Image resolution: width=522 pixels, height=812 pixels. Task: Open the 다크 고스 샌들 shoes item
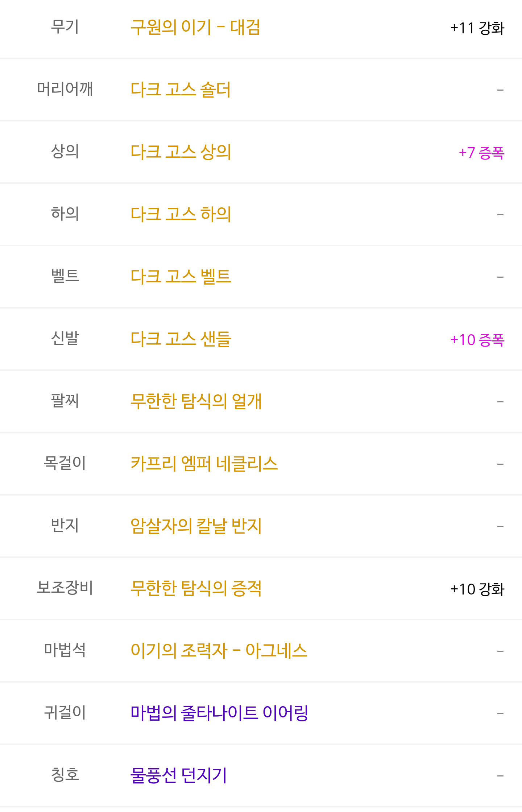(x=181, y=339)
